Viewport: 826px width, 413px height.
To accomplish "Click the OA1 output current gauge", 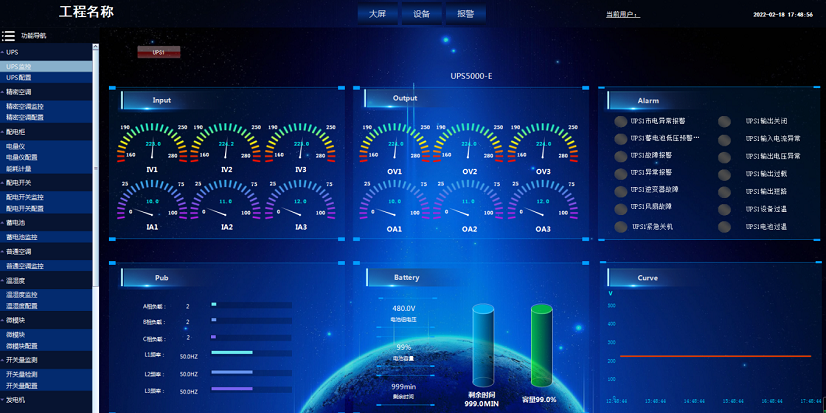I will click(x=395, y=200).
